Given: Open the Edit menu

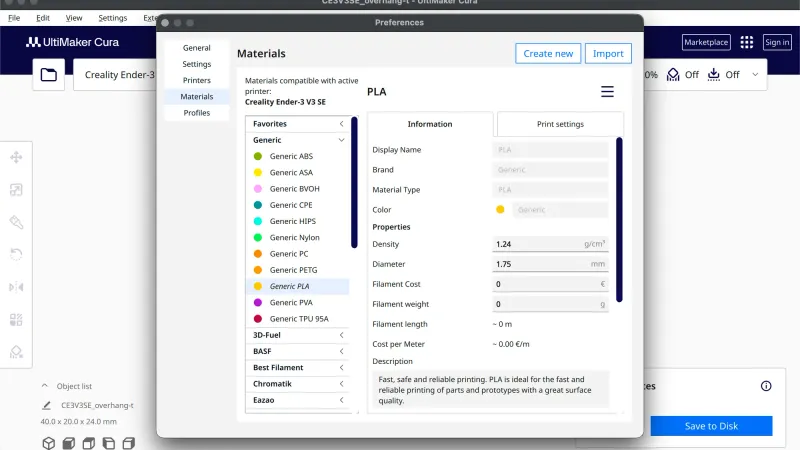Looking at the screenshot, I should tap(43, 18).
